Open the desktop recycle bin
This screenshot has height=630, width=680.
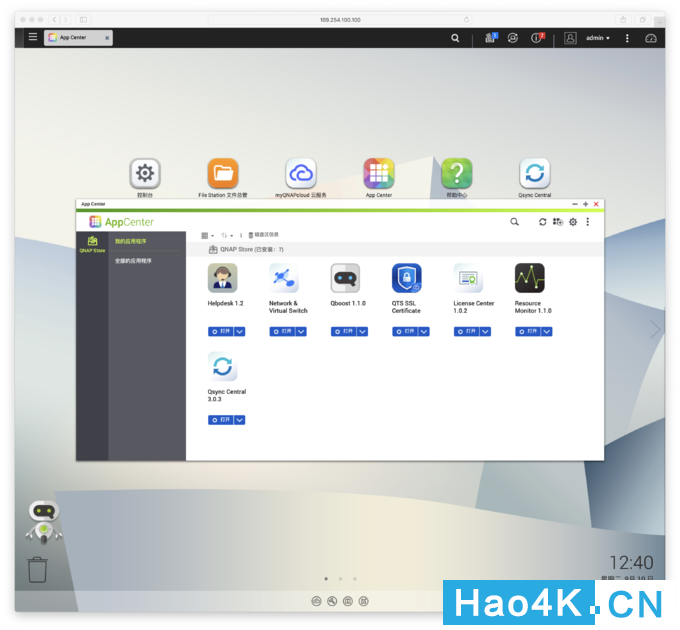click(x=37, y=570)
